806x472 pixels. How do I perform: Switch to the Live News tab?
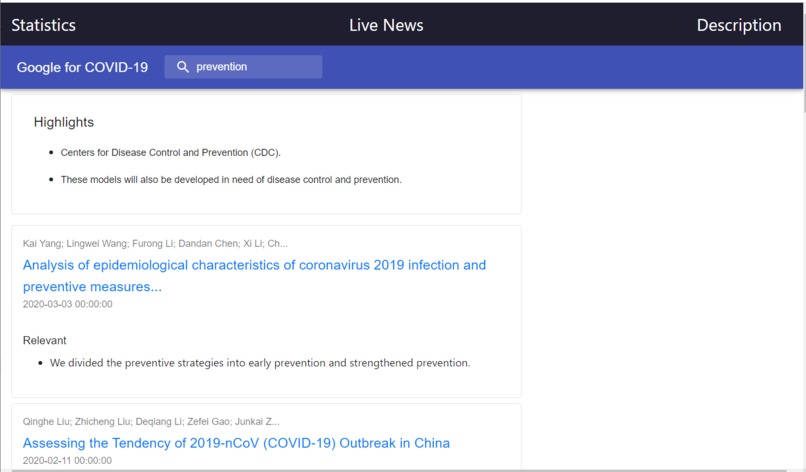386,25
